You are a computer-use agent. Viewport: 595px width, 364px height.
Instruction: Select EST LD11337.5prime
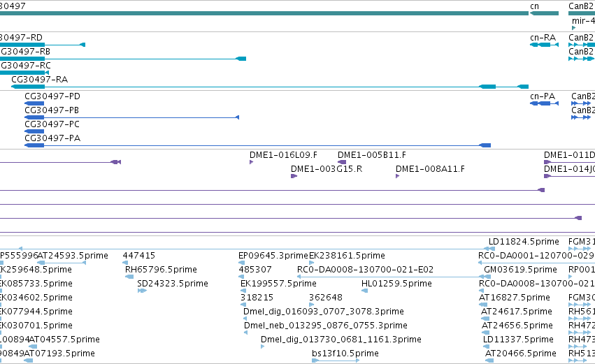click(x=487, y=347)
